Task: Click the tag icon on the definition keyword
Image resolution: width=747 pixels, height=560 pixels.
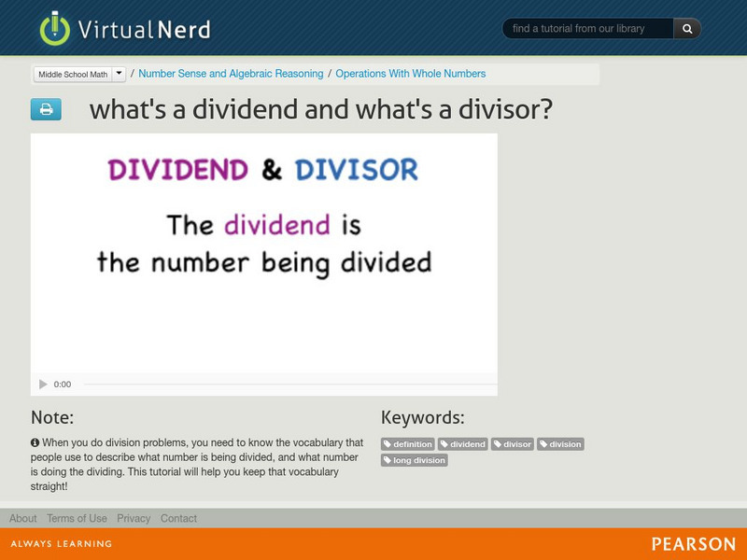Action: point(389,444)
